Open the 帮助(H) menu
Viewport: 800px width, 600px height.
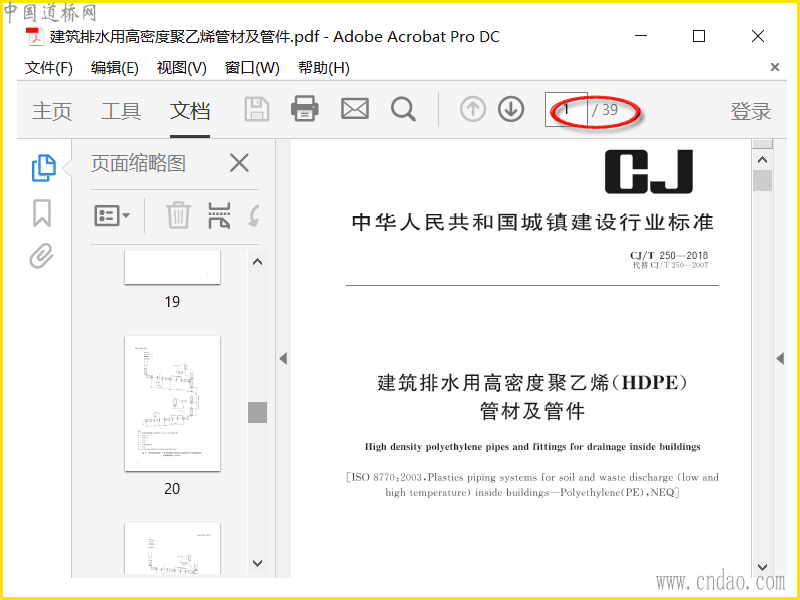click(x=323, y=68)
